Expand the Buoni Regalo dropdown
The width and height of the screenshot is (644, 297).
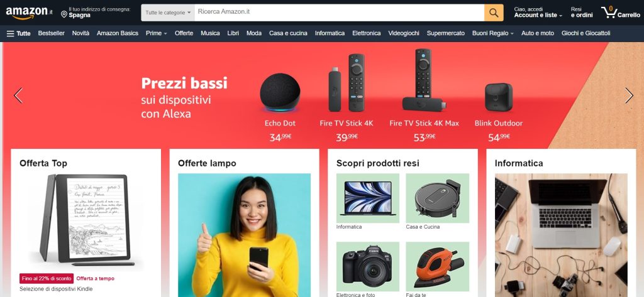click(x=493, y=33)
